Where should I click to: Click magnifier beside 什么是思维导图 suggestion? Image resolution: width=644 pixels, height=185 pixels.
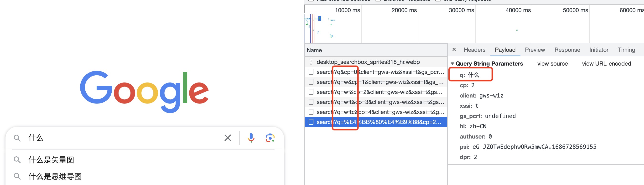click(x=17, y=176)
